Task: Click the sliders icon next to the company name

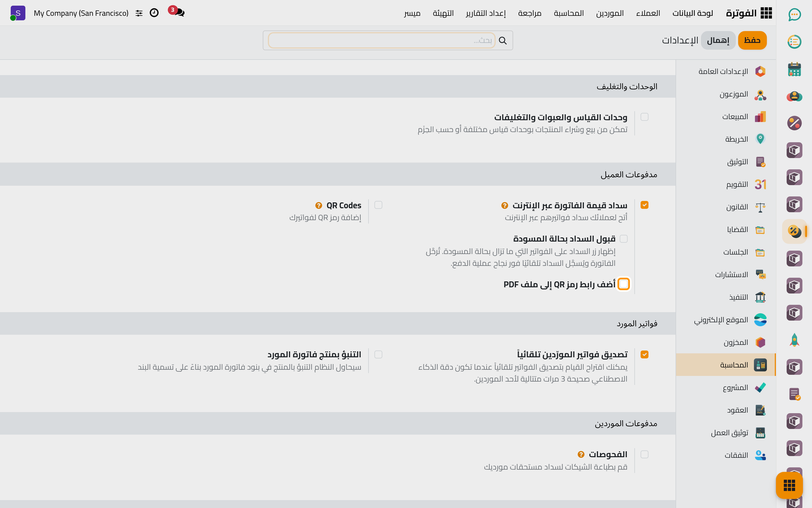Action: point(139,13)
